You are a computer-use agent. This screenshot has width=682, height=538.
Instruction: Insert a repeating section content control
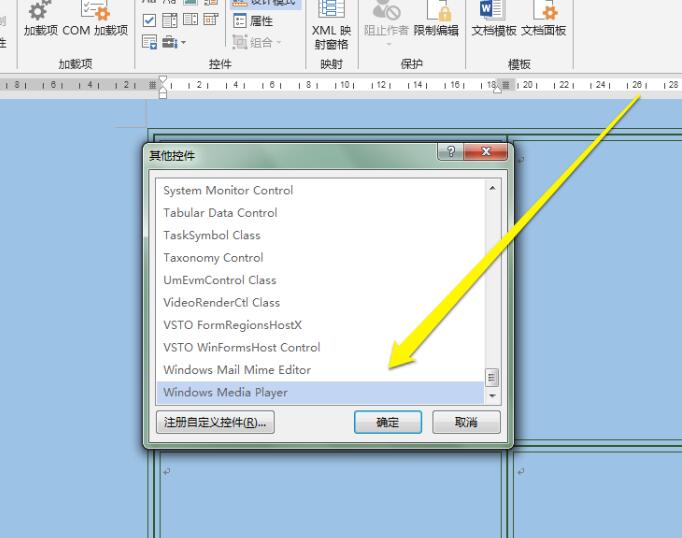coord(149,42)
